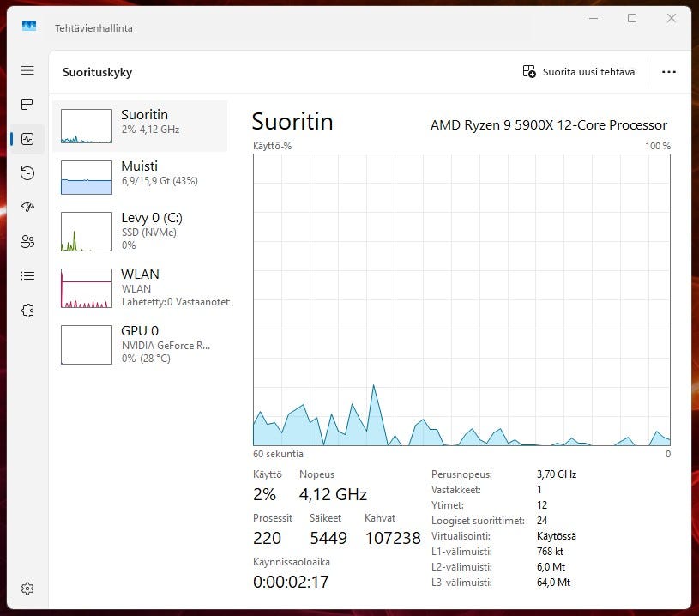
Task: Open the hamburger navigation menu
Action: point(27,70)
